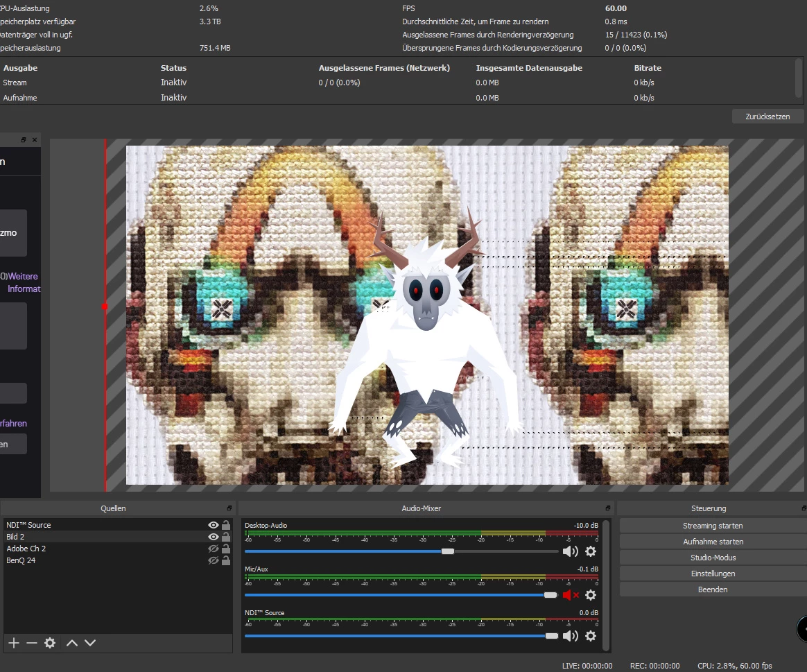The height and width of the screenshot is (672, 807).
Task: Toggle lock on Adobe Ch 2 row
Action: [226, 549]
